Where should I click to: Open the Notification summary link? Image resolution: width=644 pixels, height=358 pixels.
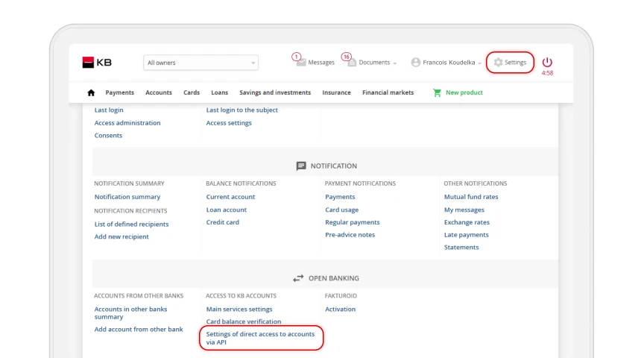click(x=127, y=196)
